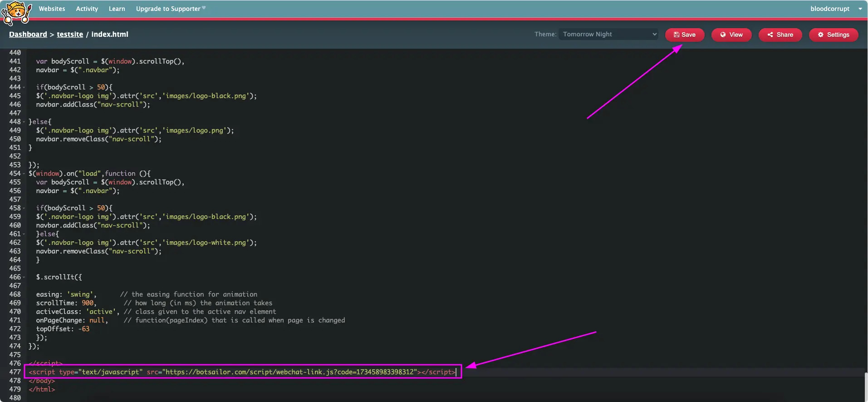868x402 pixels.
Task: Click the 'topOffset: -63' line
Action: click(63, 329)
